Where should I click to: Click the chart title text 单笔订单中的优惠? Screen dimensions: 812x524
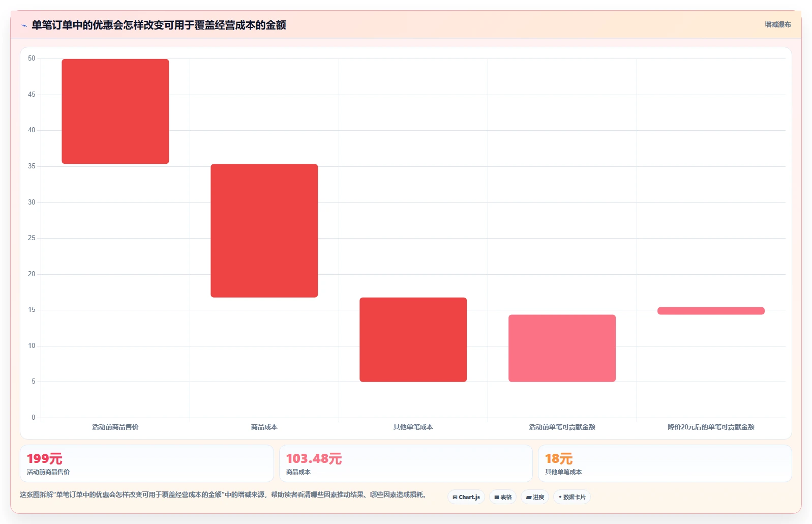tap(159, 25)
